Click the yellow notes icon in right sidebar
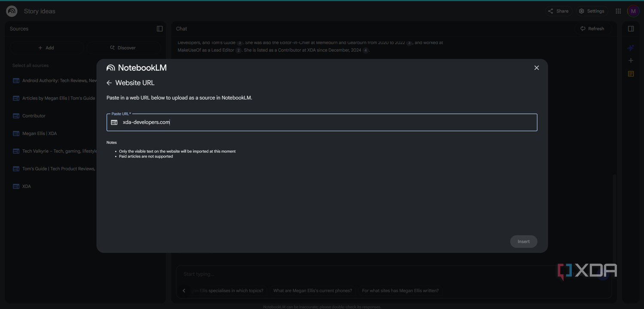The width and height of the screenshot is (644, 309). click(631, 74)
